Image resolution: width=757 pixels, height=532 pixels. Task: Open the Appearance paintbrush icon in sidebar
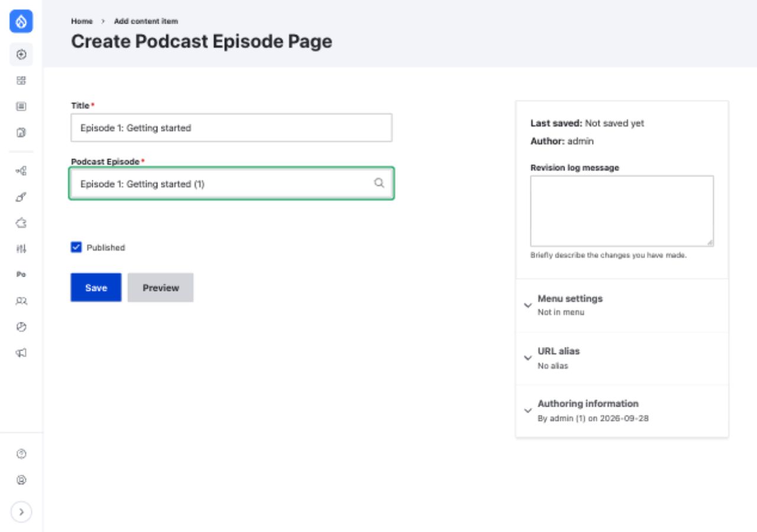21,197
